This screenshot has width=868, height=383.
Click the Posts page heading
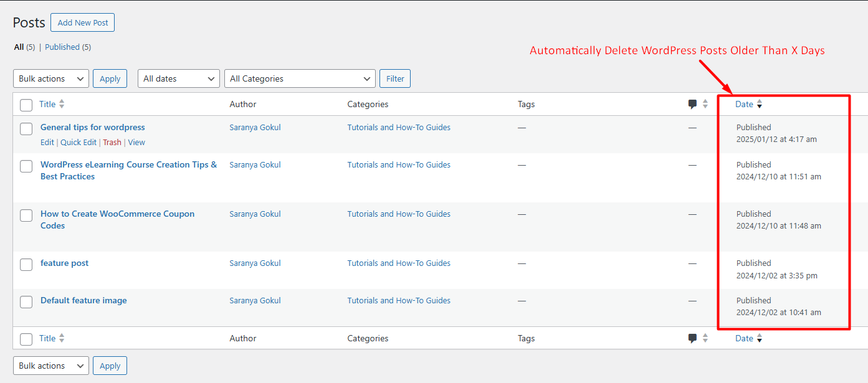(x=29, y=22)
